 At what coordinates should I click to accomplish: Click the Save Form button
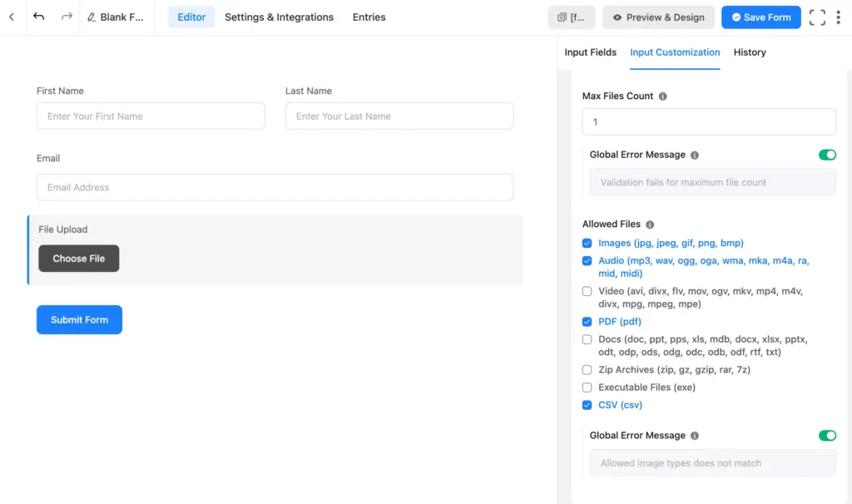tap(760, 17)
